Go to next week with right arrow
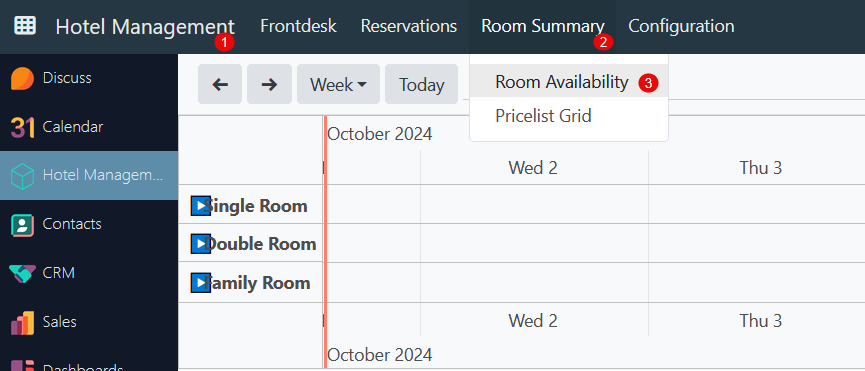The height and width of the screenshot is (371, 865). pos(269,84)
